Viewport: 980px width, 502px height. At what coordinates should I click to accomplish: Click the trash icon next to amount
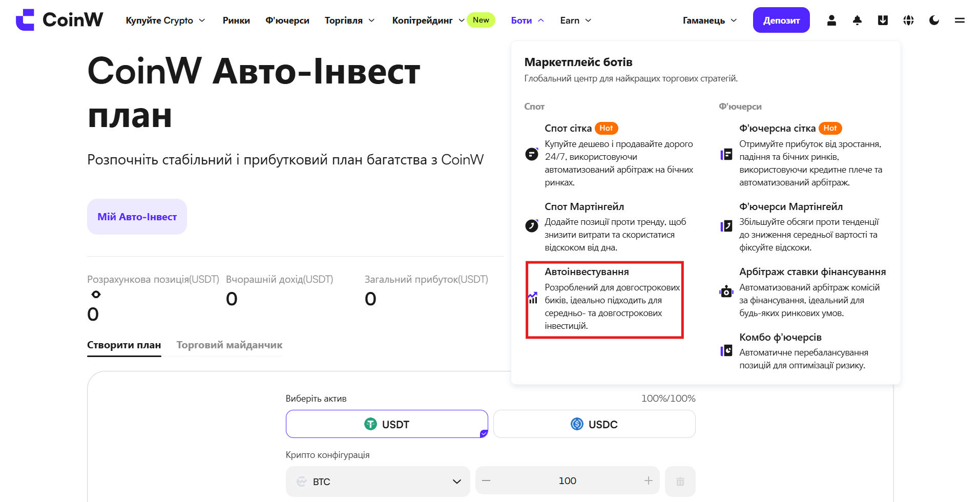pos(680,481)
